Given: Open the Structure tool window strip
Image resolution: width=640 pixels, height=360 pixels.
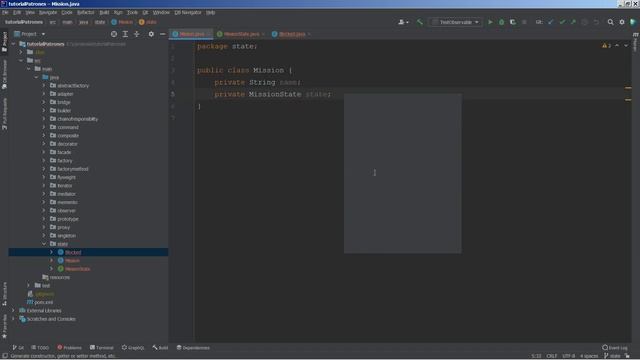Looking at the screenshot, I should click(4, 293).
